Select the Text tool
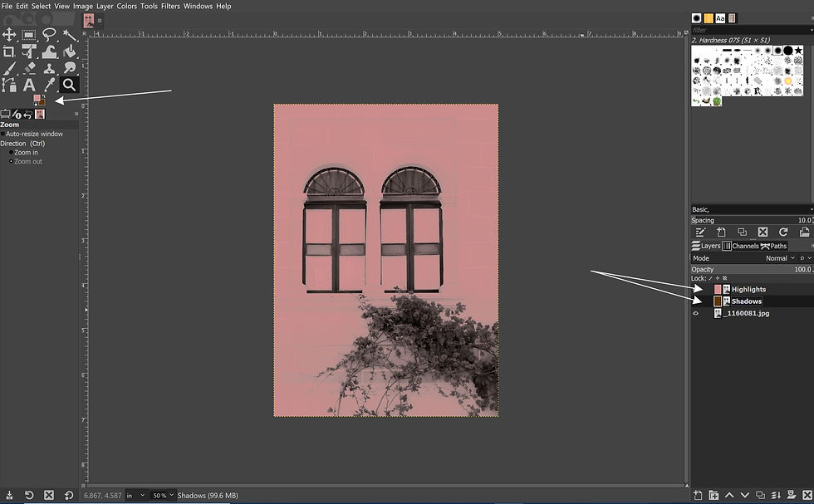 (28, 85)
